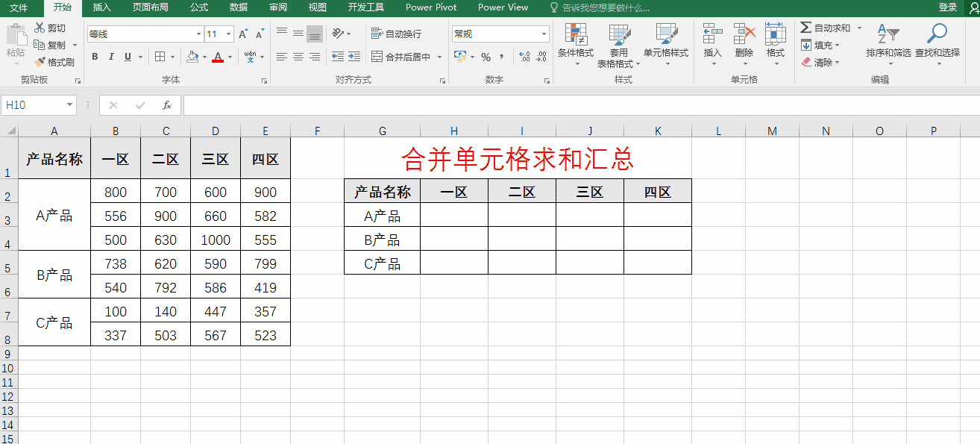The image size is (980, 444).
Task: Expand Merge and Center (合并后居中) options
Action: tap(439, 57)
